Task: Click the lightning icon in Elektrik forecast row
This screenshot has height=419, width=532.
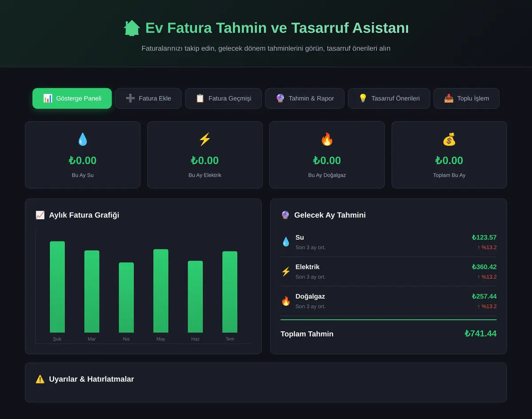Action: [x=286, y=272]
